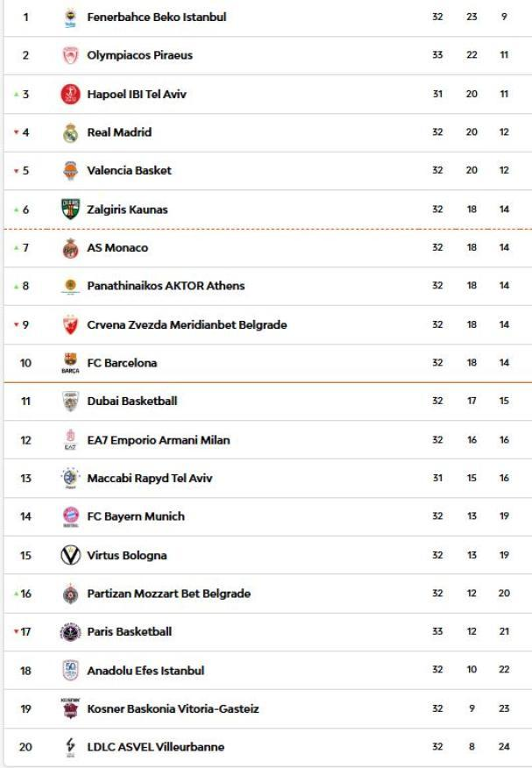
Task: Click the Hapoel IBI Tel Aviv logo
Action: coord(70,94)
